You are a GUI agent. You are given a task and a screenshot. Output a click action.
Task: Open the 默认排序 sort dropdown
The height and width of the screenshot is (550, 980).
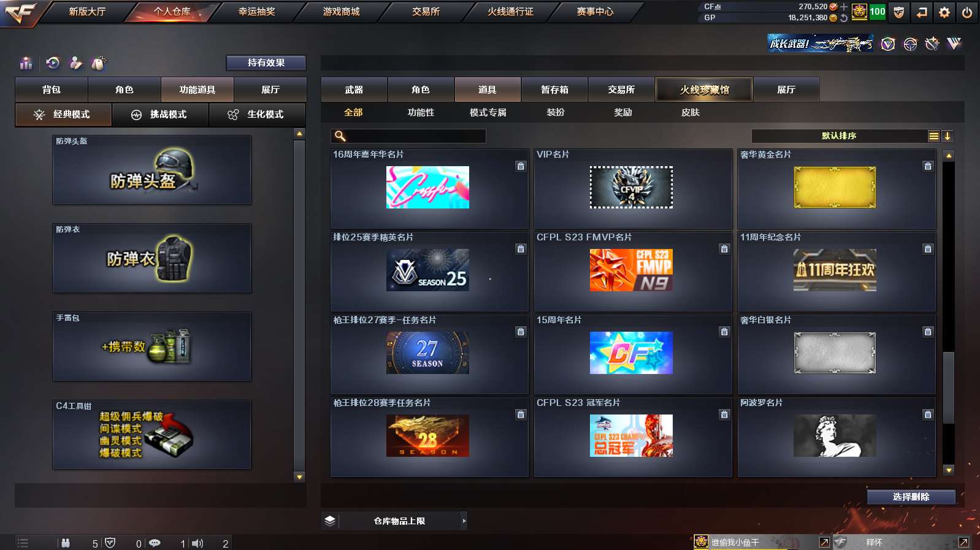click(839, 136)
